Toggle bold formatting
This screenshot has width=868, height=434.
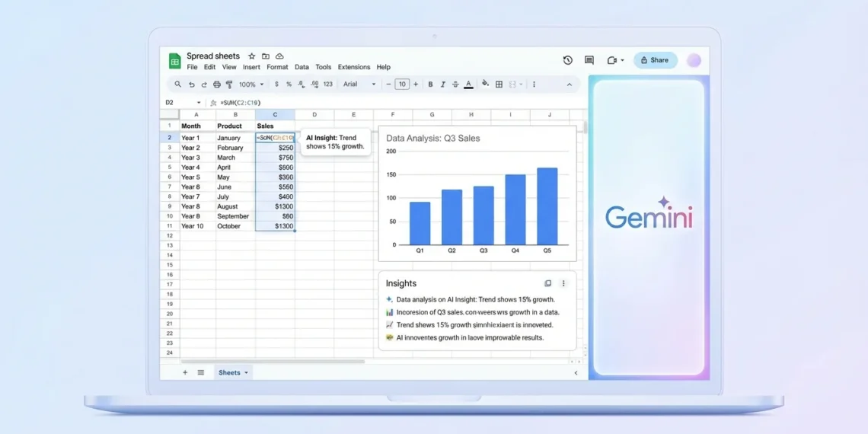(x=430, y=85)
